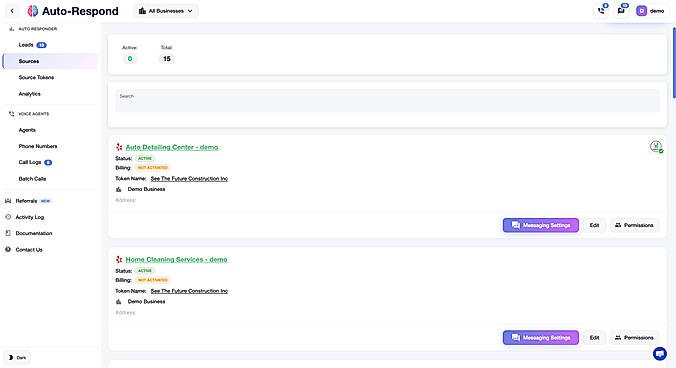
Task: Open Permissions for Auto Detailing Center
Action: point(634,225)
